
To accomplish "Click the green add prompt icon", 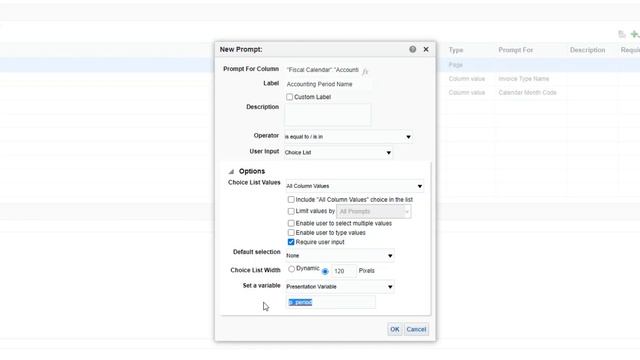I will [635, 34].
